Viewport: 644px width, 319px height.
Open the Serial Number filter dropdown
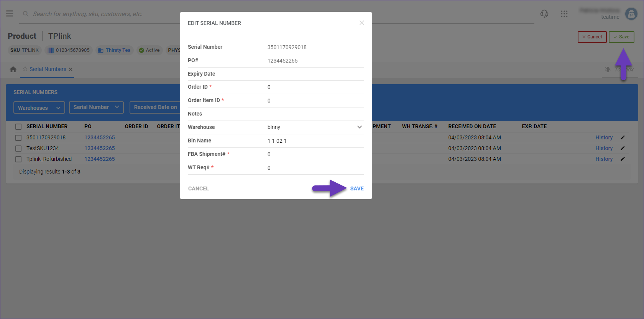[96, 107]
